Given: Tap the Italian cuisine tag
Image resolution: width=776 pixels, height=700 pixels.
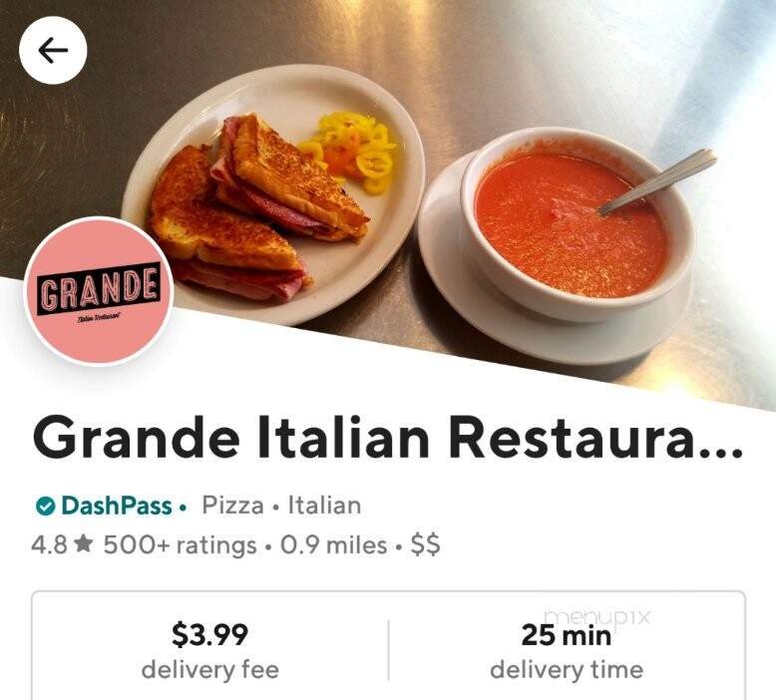Looking at the screenshot, I should [324, 506].
